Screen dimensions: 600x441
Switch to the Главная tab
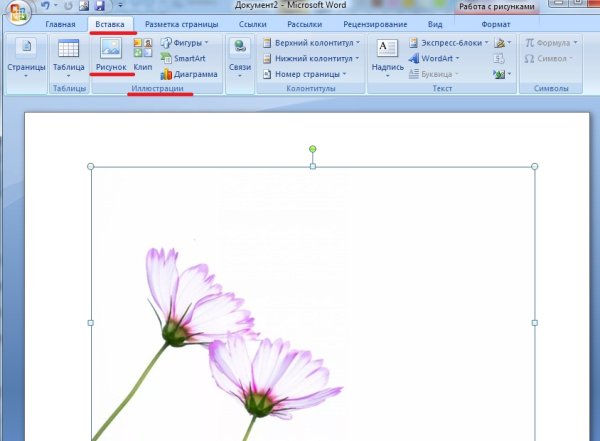coord(60,23)
